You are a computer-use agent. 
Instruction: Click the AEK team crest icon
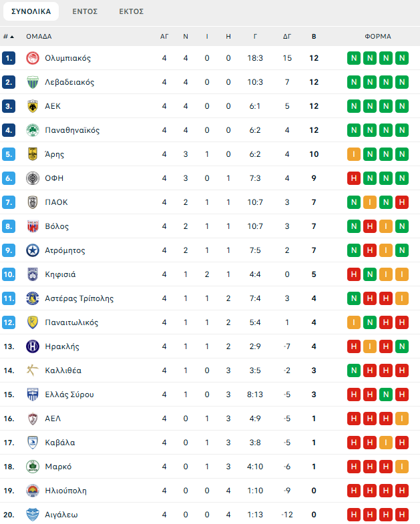click(x=32, y=106)
